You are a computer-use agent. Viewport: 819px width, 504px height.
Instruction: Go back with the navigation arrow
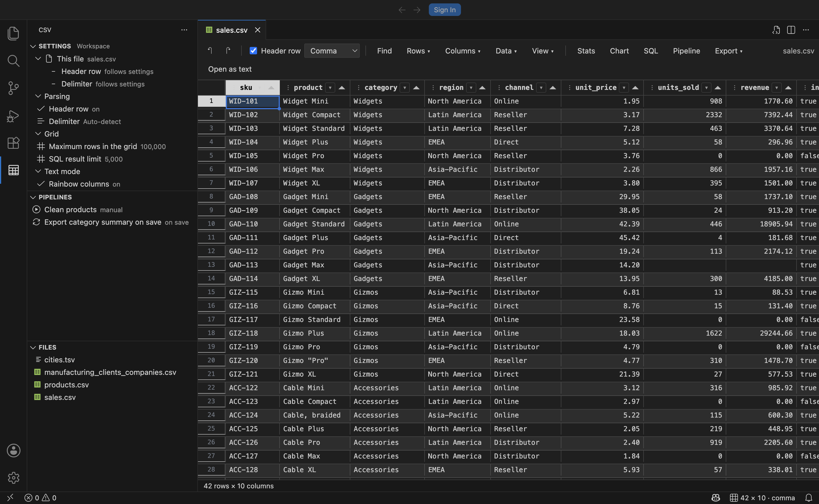pyautogui.click(x=402, y=10)
